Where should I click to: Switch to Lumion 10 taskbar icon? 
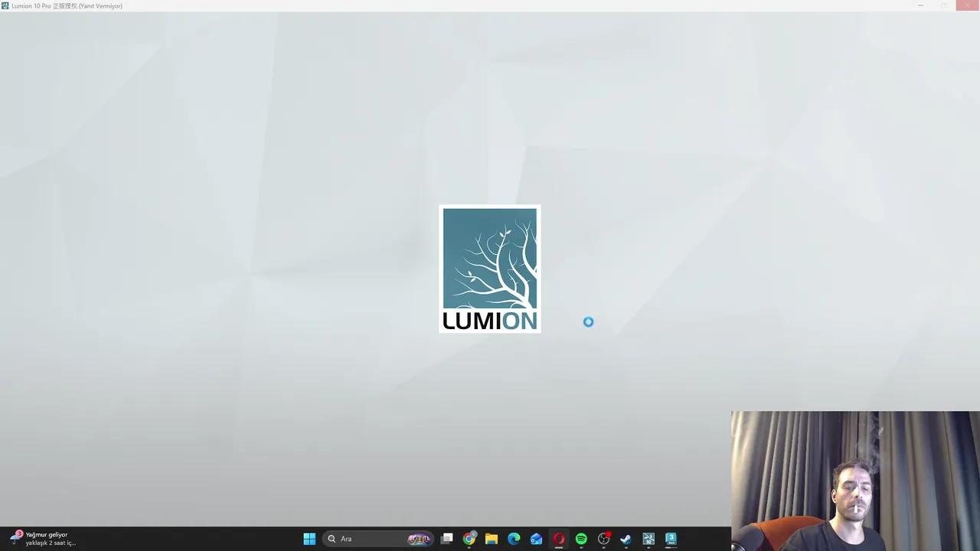click(648, 539)
